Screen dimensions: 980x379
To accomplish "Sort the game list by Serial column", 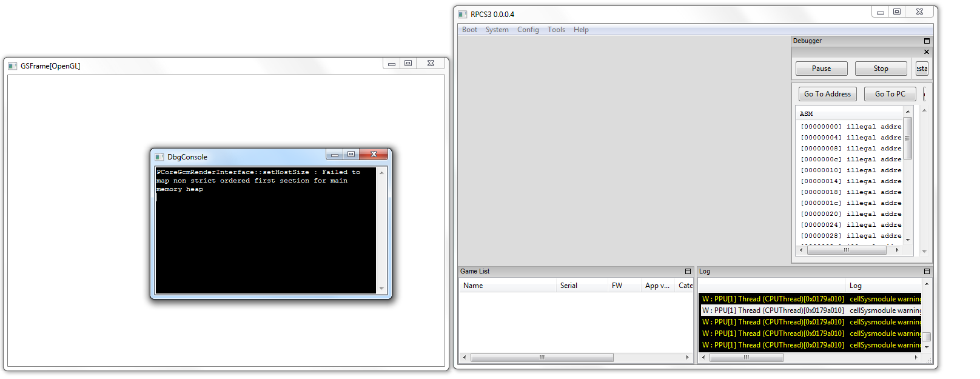I will click(569, 286).
